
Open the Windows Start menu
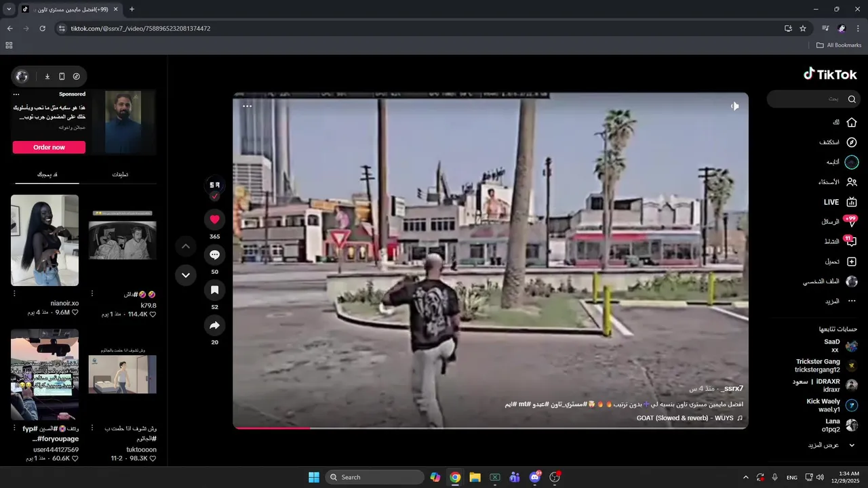314,477
